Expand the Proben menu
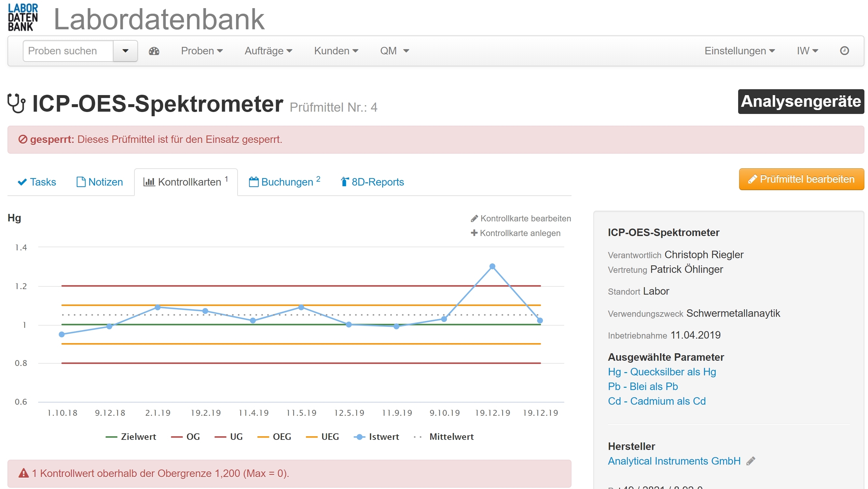 [201, 51]
